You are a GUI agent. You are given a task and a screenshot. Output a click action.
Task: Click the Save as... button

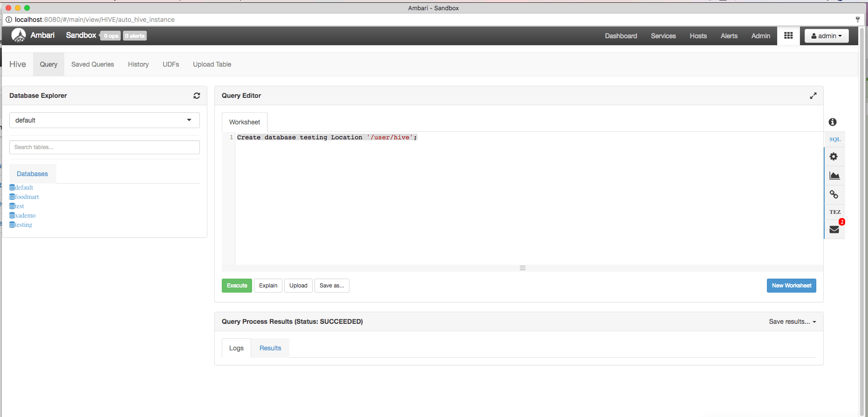coord(332,286)
